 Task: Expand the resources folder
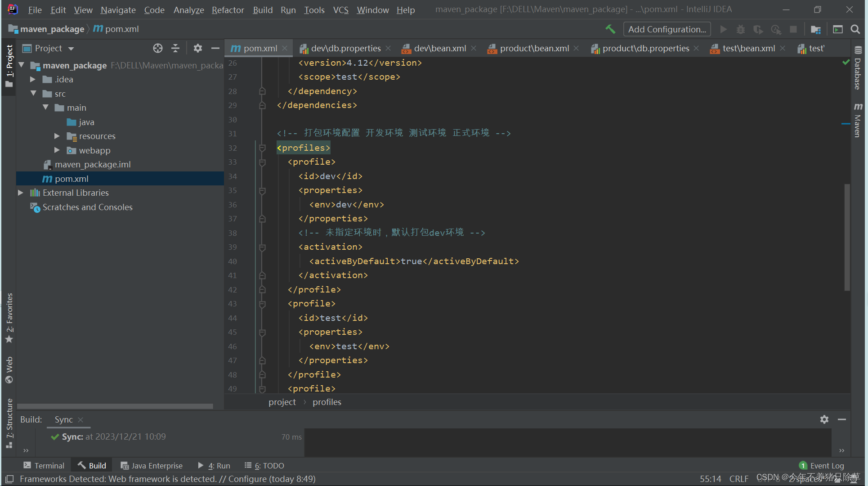coord(57,136)
